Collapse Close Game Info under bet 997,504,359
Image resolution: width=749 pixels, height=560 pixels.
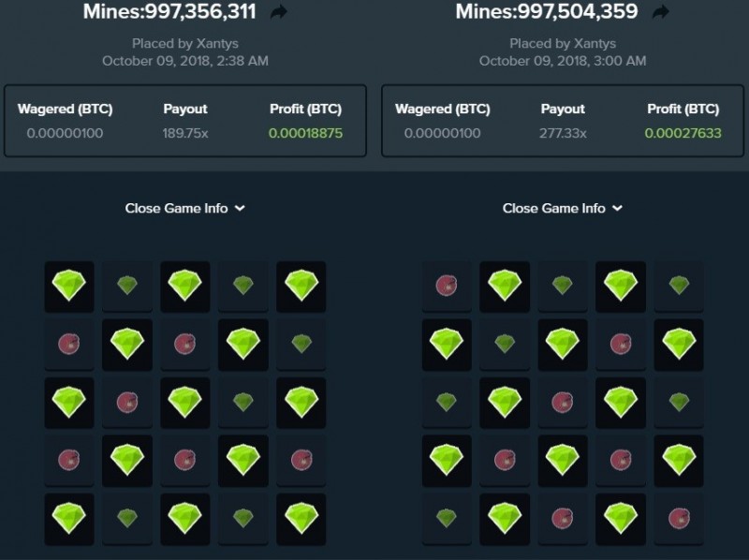pos(563,208)
